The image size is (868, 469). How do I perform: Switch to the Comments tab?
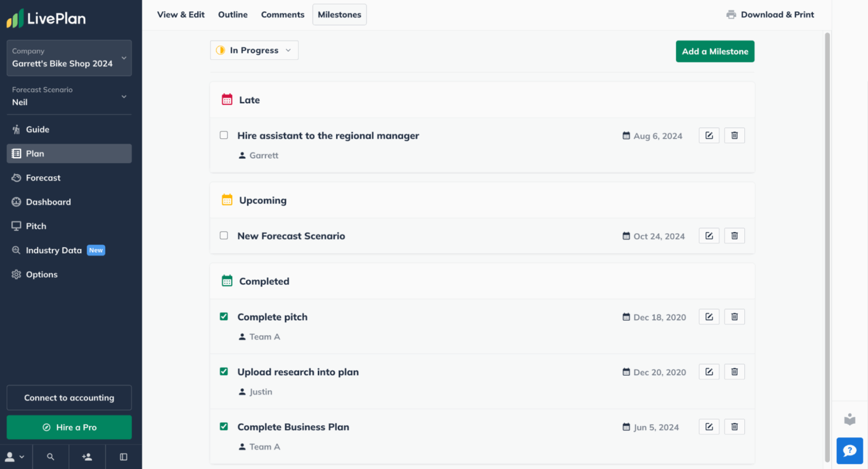pos(283,15)
